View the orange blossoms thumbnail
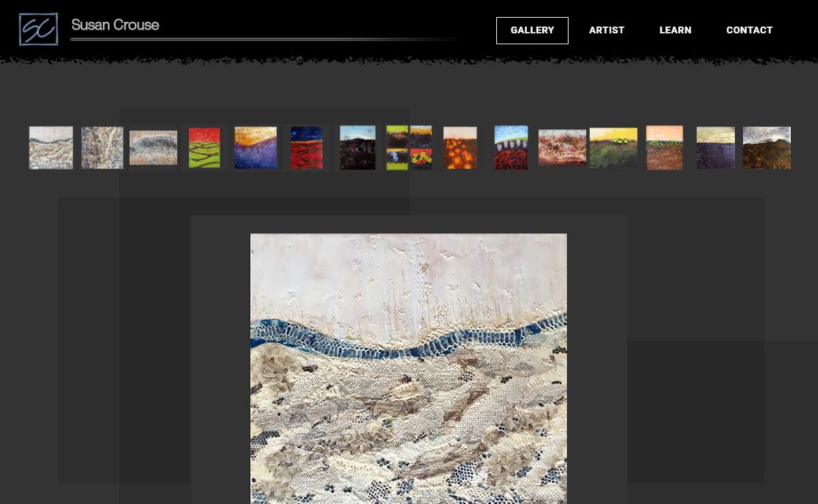The height and width of the screenshot is (504, 818). point(460,148)
